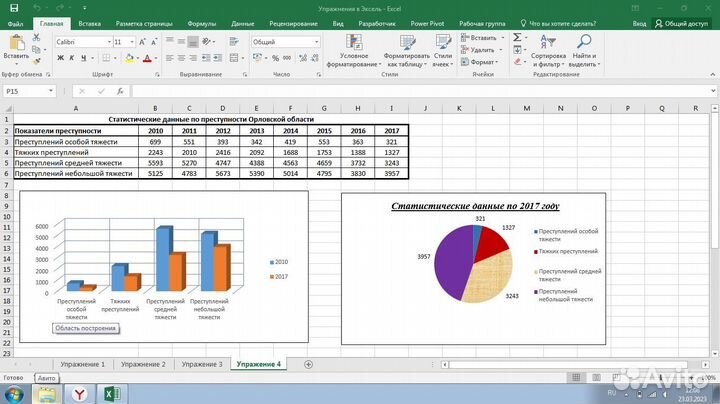720x404 pixels.
Task: Open the Формулы ribbon tab
Action: (x=201, y=22)
